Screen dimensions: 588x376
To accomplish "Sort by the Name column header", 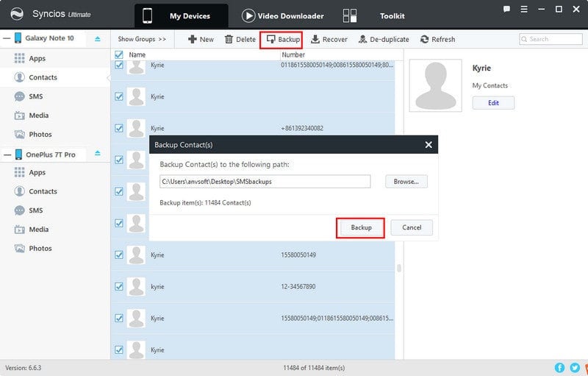I will tap(137, 54).
